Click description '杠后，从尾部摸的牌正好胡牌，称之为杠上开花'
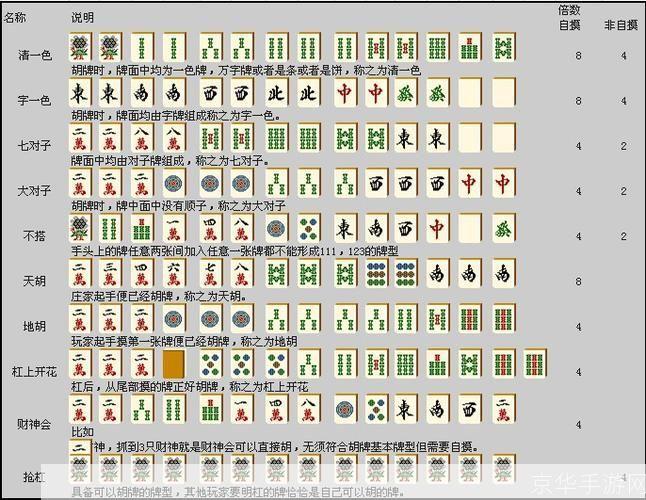Screen dimensions: 646x500 (190, 387)
